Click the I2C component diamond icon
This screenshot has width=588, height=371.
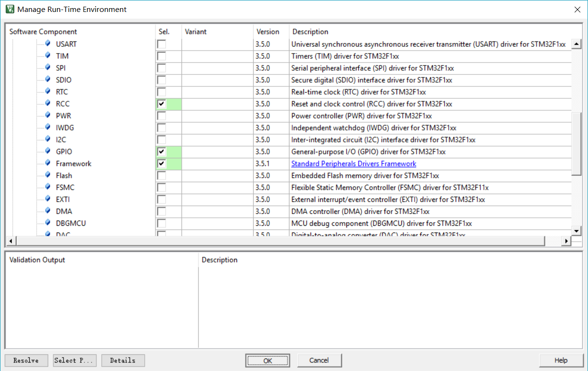48,139
